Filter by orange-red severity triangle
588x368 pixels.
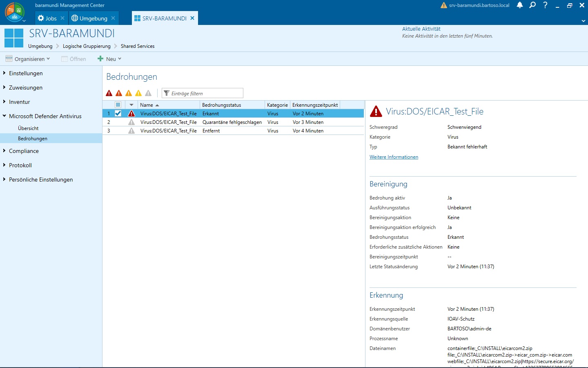[x=119, y=93]
